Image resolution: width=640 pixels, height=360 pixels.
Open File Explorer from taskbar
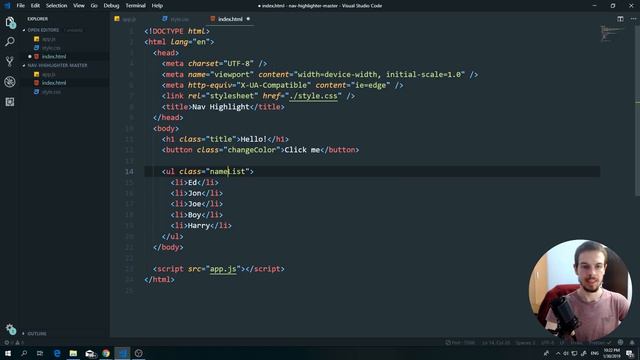tap(73, 353)
